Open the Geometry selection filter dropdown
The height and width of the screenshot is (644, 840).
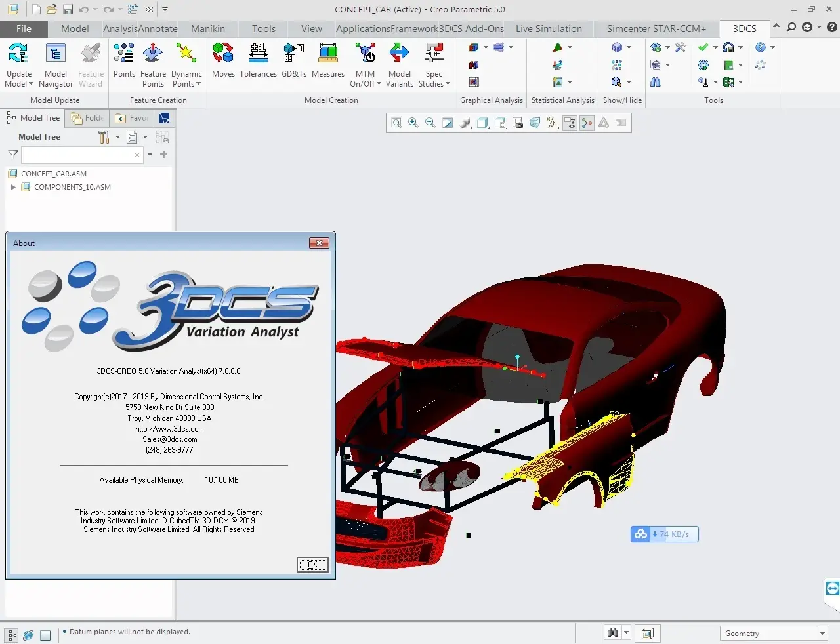pos(822,634)
